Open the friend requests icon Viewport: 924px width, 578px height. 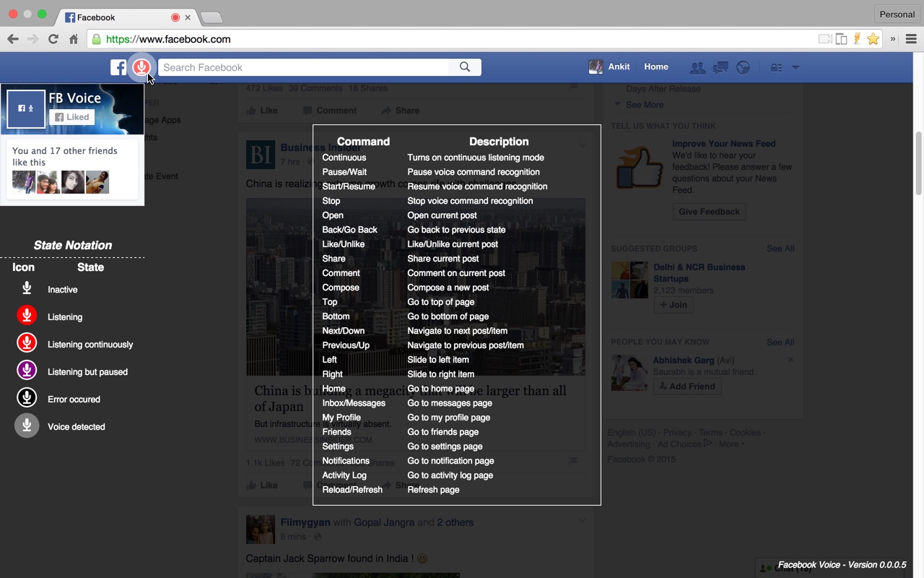pos(697,66)
